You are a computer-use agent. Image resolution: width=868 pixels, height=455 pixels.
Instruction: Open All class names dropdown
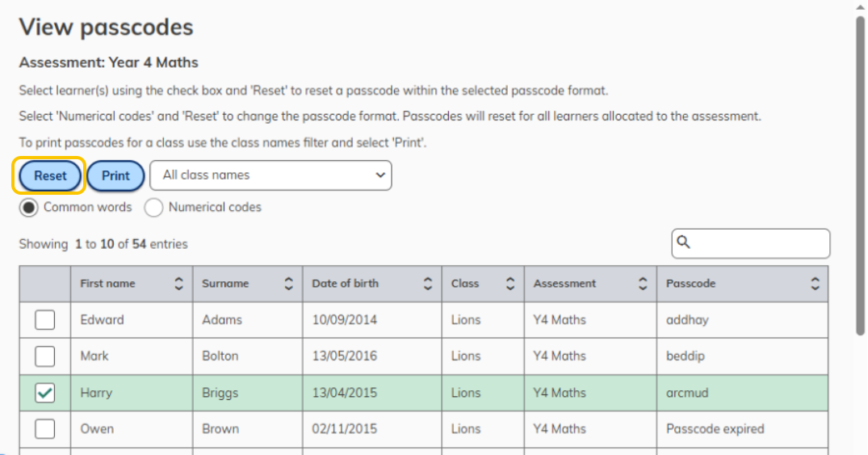coord(270,175)
